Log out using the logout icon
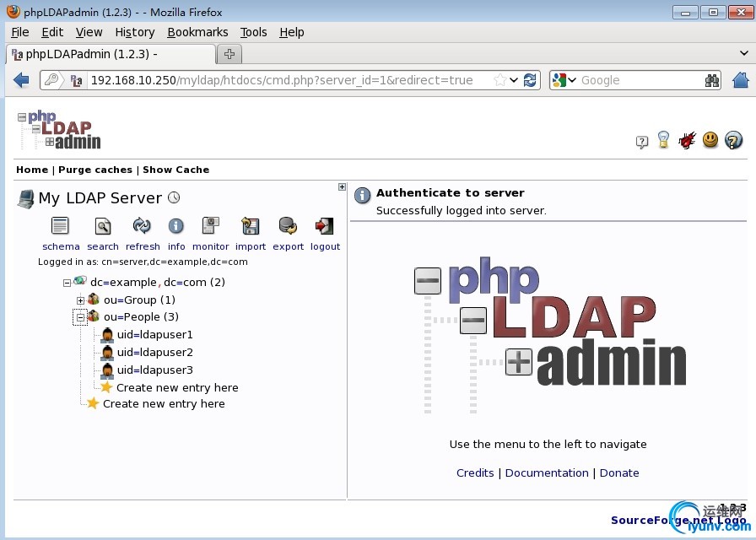Screen dimensions: 756x540 point(325,225)
